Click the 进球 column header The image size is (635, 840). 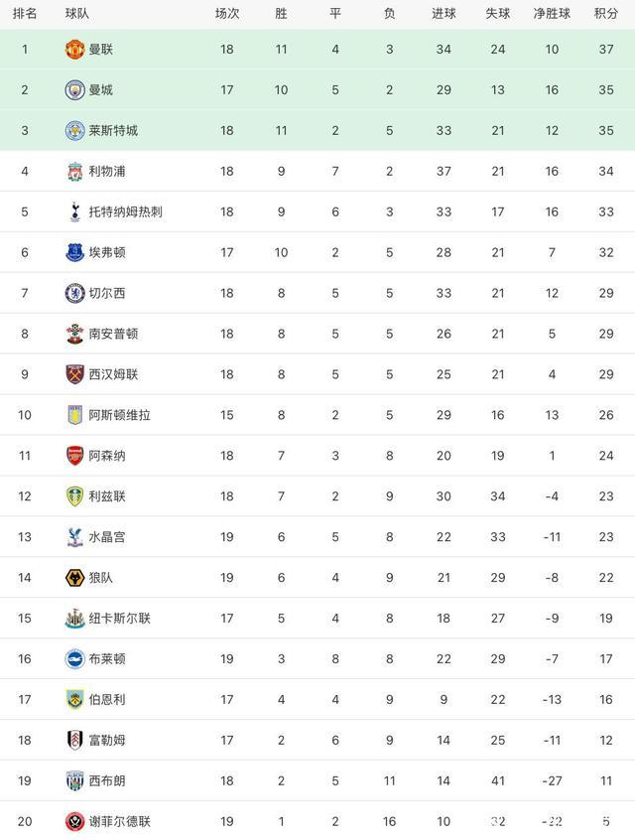pyautogui.click(x=444, y=13)
